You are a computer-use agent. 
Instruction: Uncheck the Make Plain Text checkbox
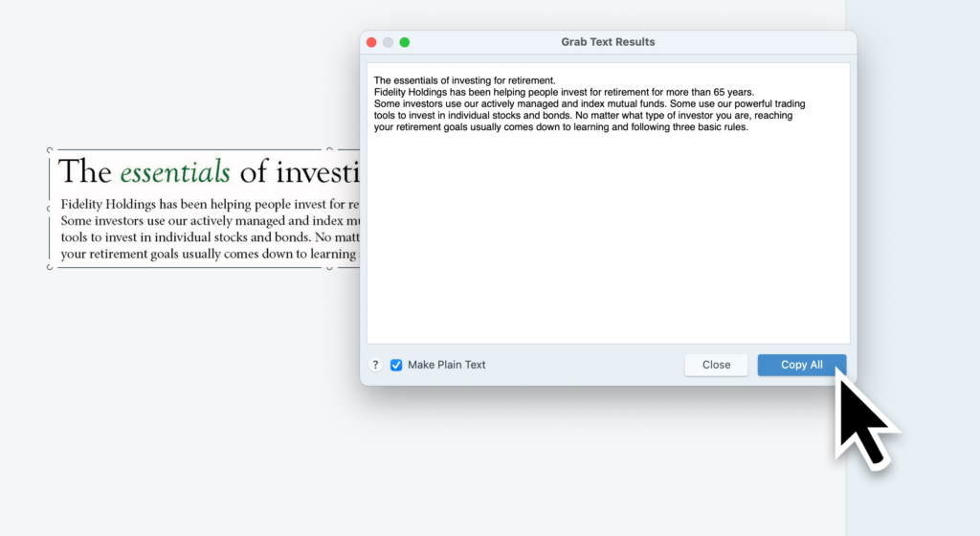pos(396,365)
